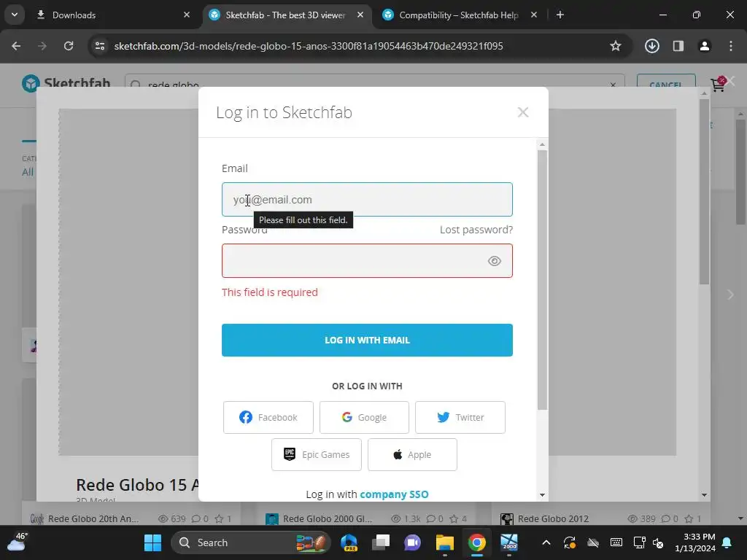This screenshot has width=747, height=560.
Task: Open the notifications bell icon
Action: [727, 542]
